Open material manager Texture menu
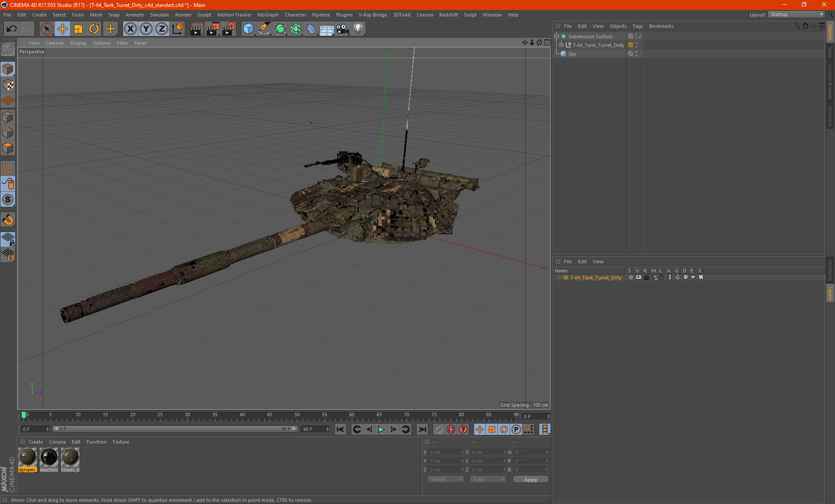The image size is (835, 504). click(120, 442)
